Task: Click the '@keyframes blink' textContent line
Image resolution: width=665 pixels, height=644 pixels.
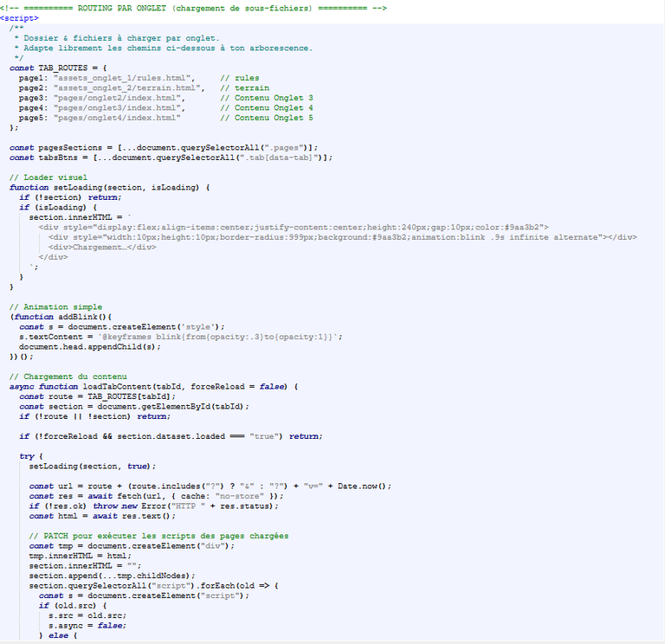Action: (x=181, y=337)
